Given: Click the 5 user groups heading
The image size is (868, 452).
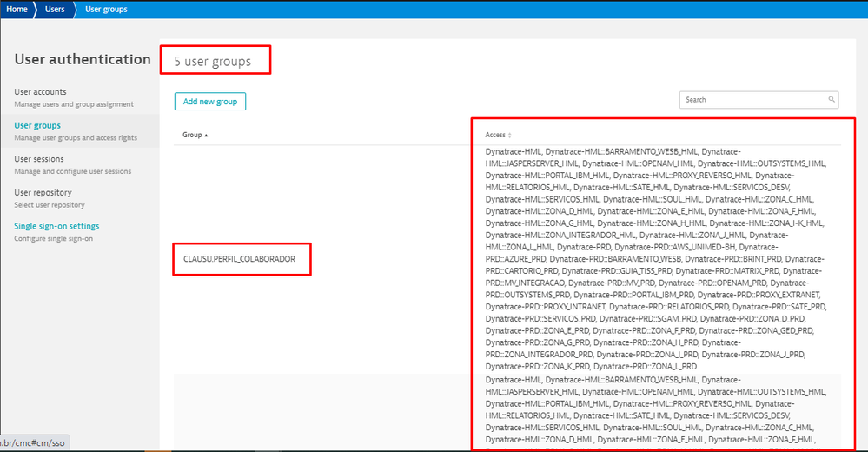Looking at the screenshot, I should click(x=213, y=62).
